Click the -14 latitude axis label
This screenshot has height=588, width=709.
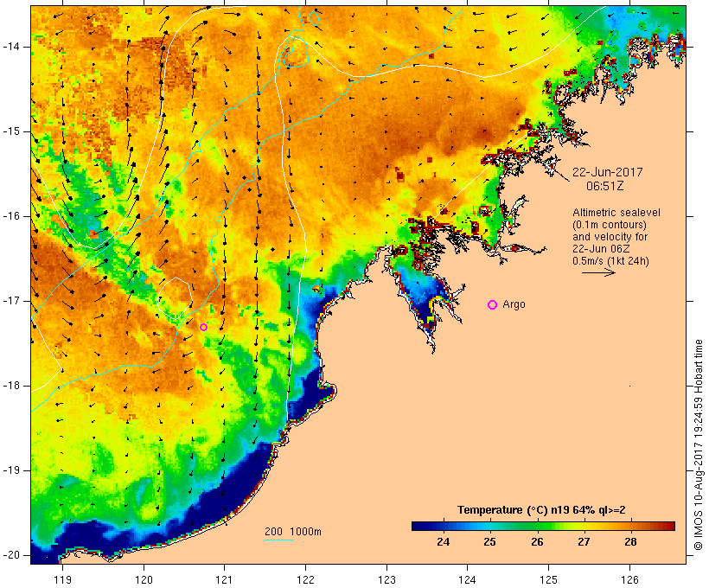coord(10,47)
